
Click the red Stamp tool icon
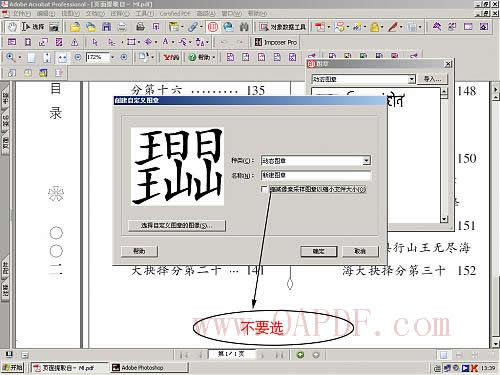(213, 27)
